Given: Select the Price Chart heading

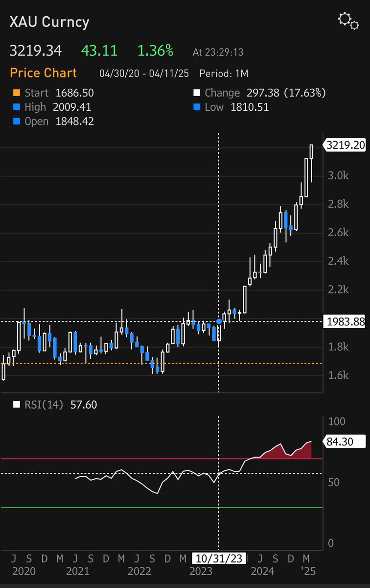Looking at the screenshot, I should point(43,73).
